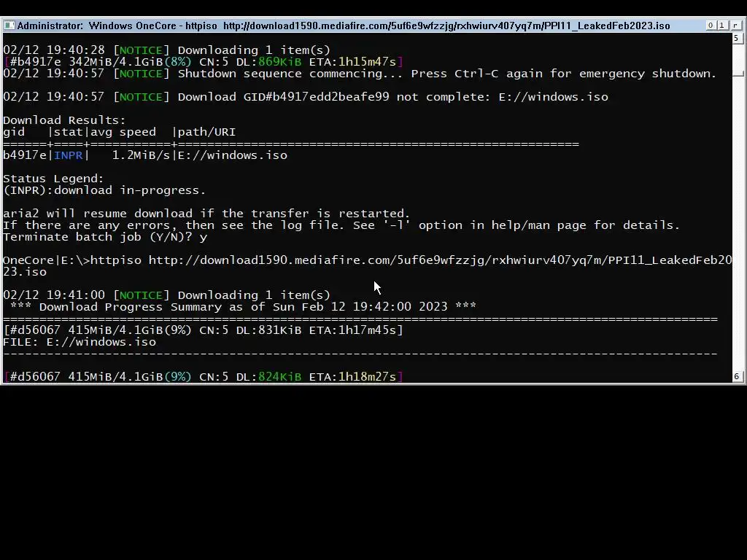Click '(INPR):download in-progress.' legend line
747x560 pixels.
(104, 190)
